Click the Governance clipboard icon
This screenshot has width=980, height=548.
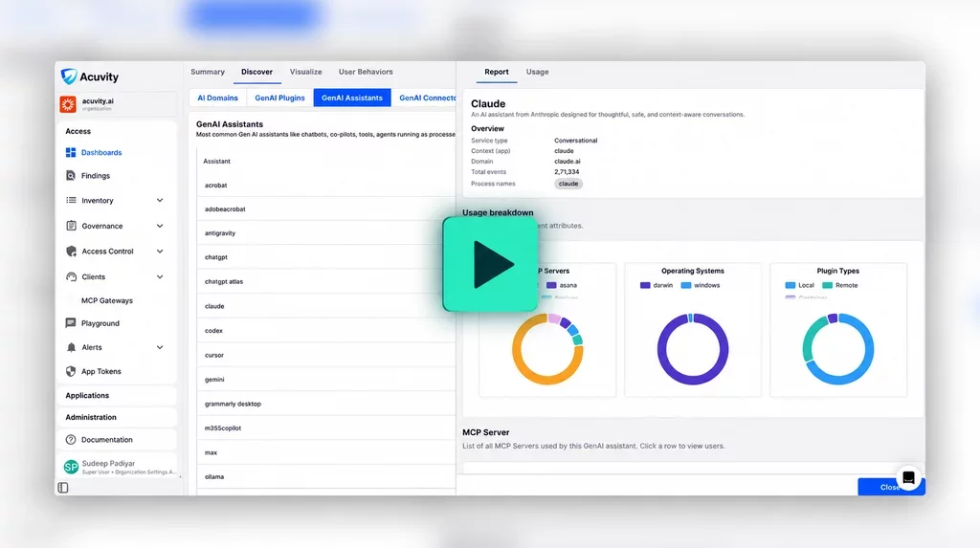71,226
